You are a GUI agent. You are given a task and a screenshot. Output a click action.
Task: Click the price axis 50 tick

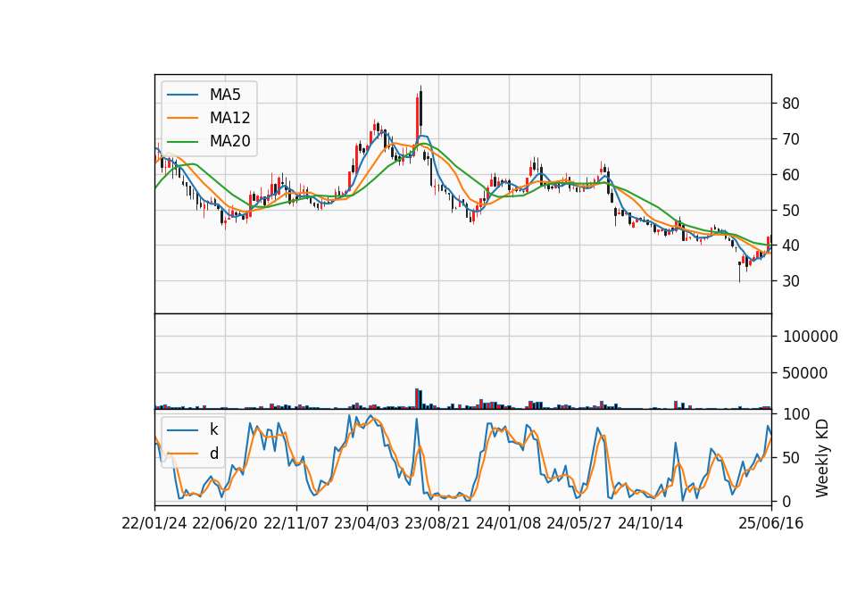[791, 211]
